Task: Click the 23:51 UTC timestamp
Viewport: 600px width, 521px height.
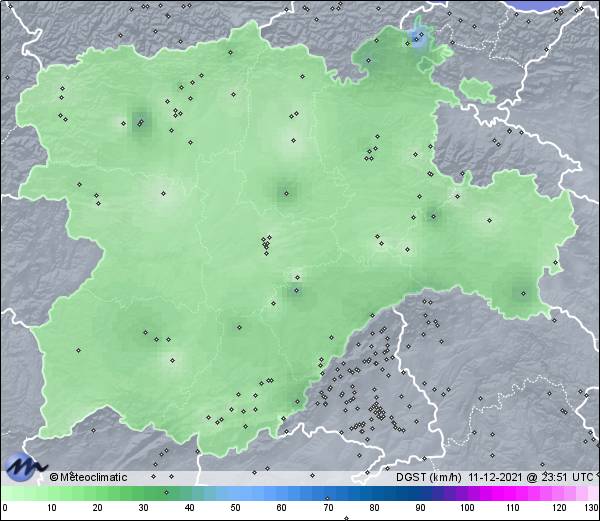Action: pos(566,477)
